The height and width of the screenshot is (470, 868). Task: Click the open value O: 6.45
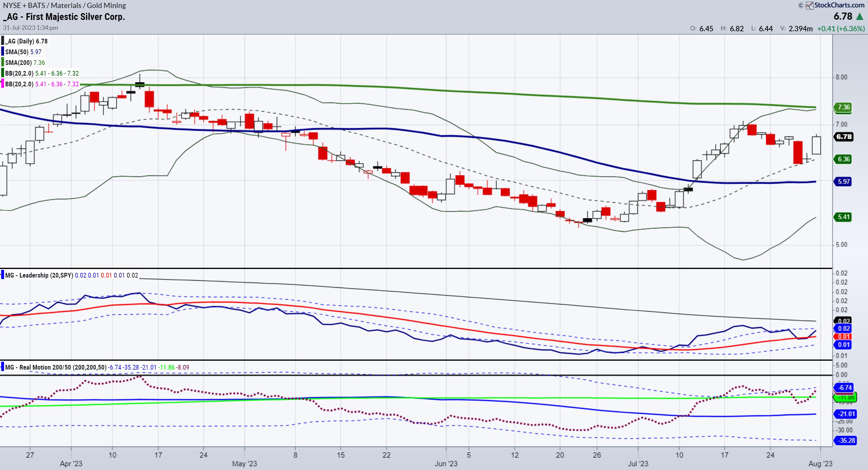coord(702,29)
